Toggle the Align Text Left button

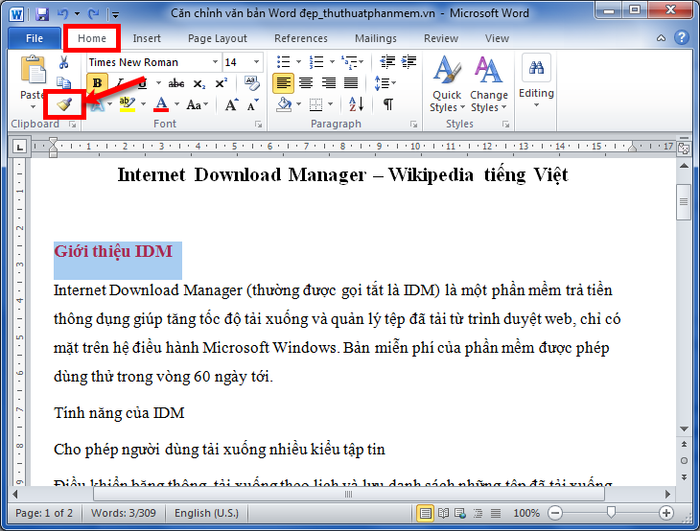click(x=283, y=83)
